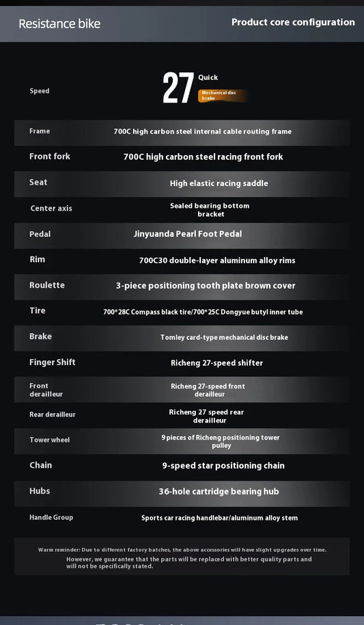Click the orange Mechanical disc brake badge

[223, 96]
